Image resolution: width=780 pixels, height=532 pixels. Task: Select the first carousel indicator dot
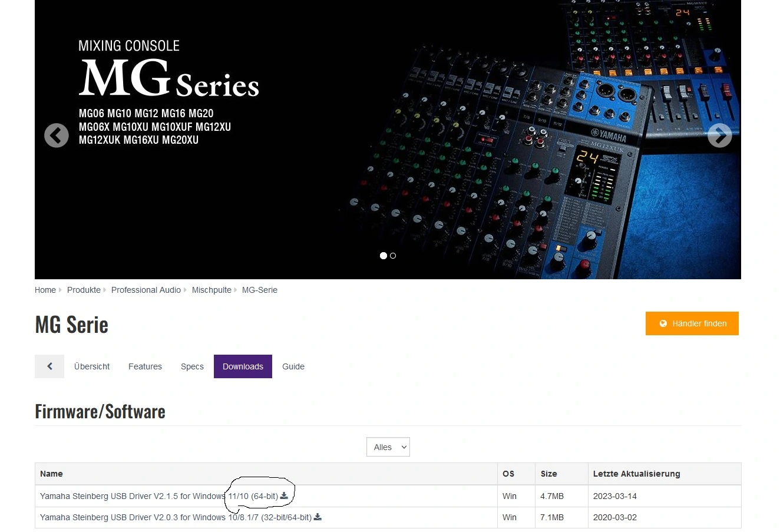[384, 256]
